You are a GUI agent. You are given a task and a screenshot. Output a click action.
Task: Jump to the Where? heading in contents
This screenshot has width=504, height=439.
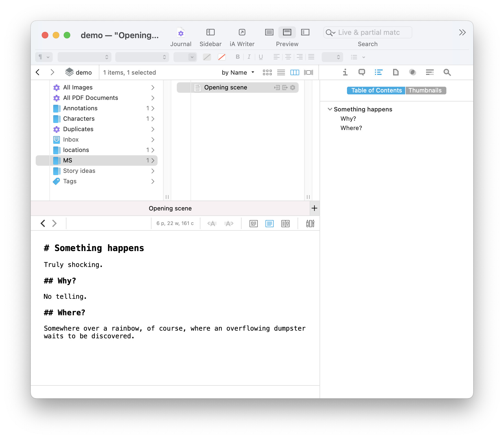(351, 128)
